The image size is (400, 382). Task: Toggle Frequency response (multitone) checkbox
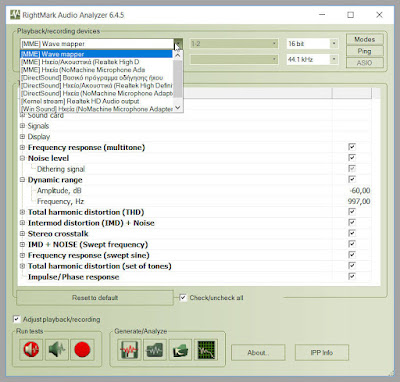pos(352,147)
